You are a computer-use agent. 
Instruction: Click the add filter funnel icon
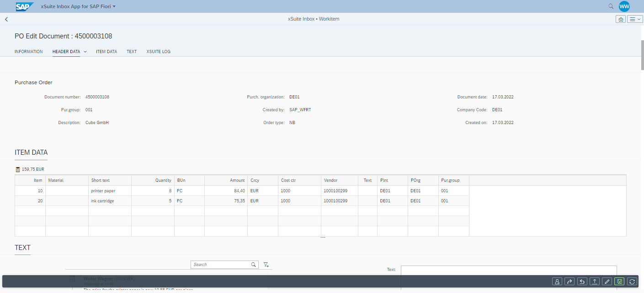pos(266,265)
